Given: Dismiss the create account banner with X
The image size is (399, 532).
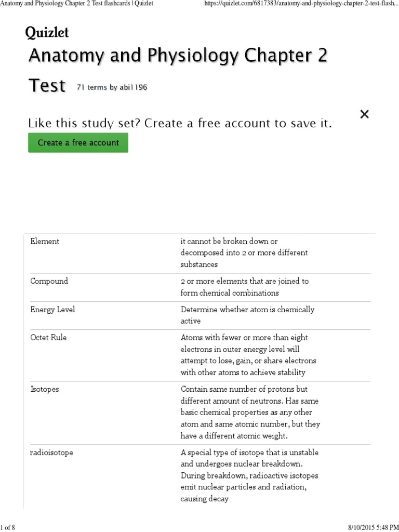Looking at the screenshot, I should point(364,114).
